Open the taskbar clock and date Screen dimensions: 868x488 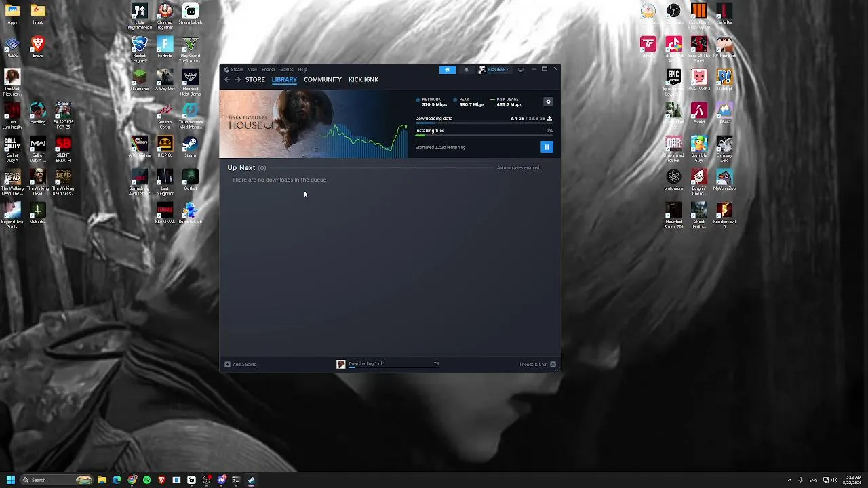point(853,480)
